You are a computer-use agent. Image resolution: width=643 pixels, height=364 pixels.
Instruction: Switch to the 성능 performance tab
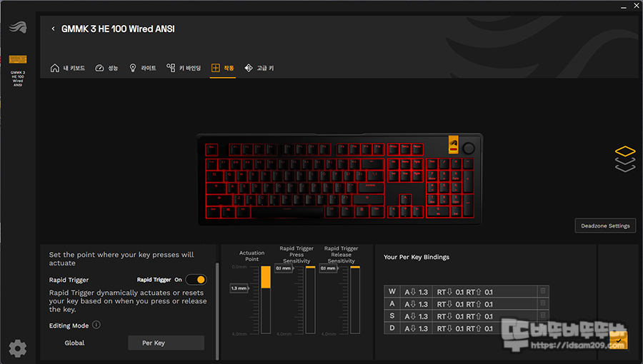pyautogui.click(x=106, y=68)
